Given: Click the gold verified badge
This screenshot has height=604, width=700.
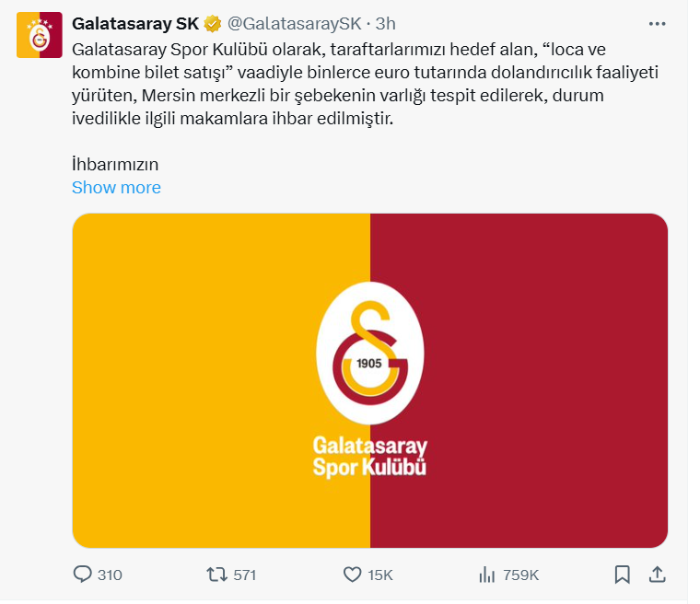Looking at the screenshot, I should point(213,23).
